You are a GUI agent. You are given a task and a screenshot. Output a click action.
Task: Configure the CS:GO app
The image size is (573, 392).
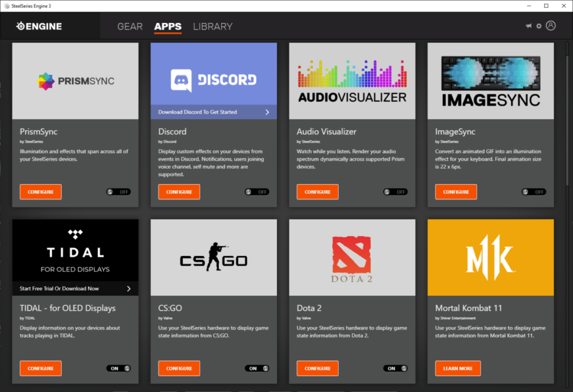179,369
